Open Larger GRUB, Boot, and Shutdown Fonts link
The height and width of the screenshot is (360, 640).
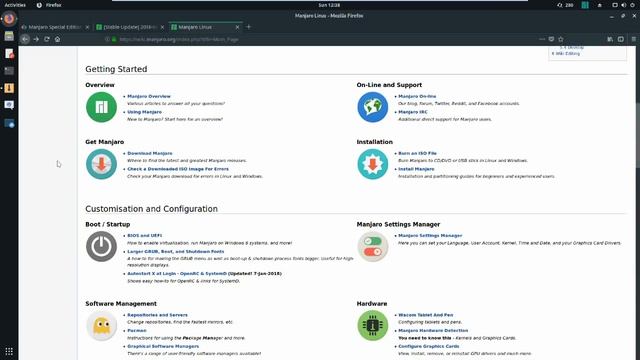coord(176,251)
